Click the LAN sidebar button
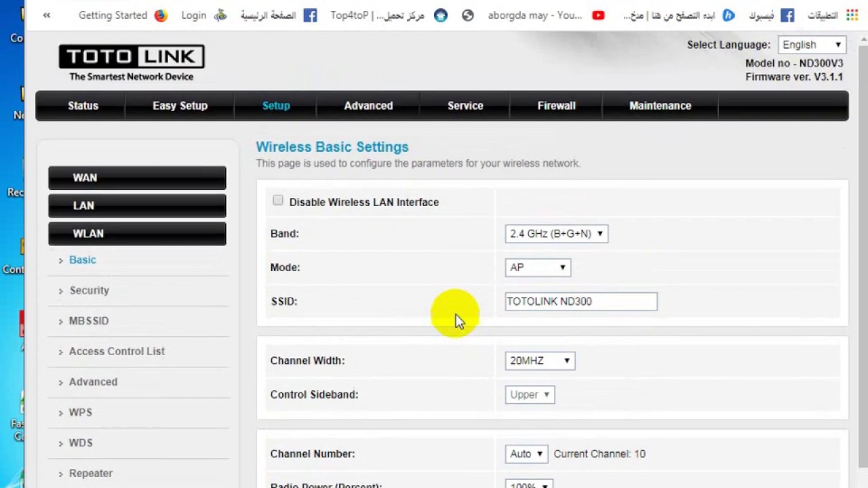 (x=137, y=205)
